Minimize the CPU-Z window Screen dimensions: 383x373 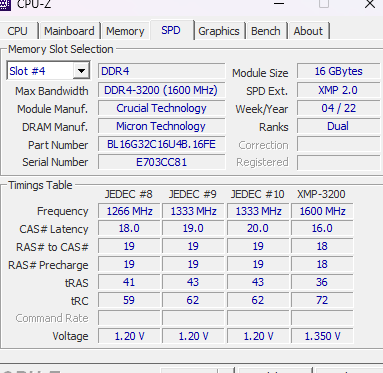click(x=279, y=4)
